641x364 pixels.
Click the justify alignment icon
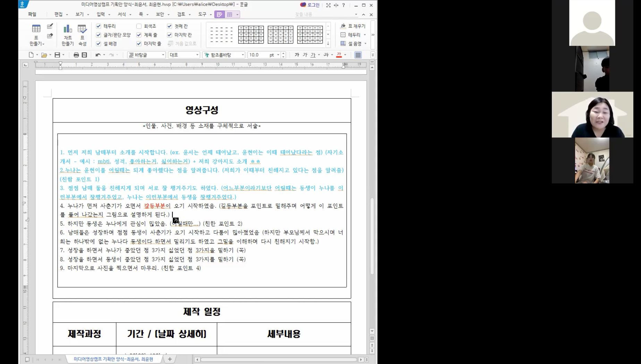point(358,55)
